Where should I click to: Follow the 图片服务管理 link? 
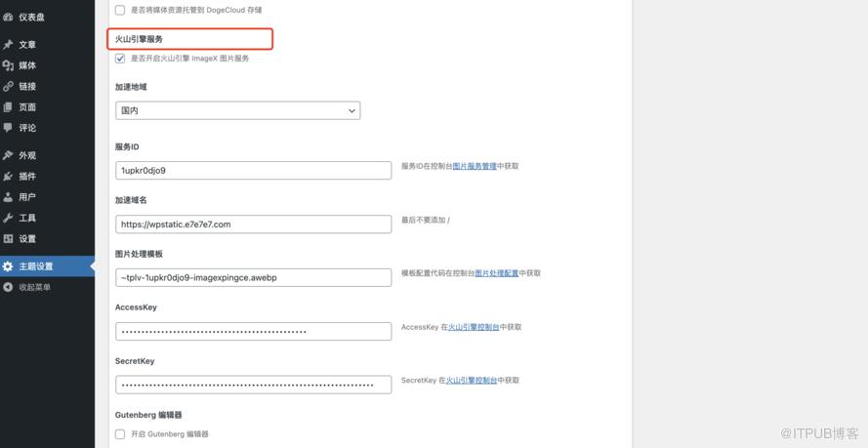click(x=475, y=166)
